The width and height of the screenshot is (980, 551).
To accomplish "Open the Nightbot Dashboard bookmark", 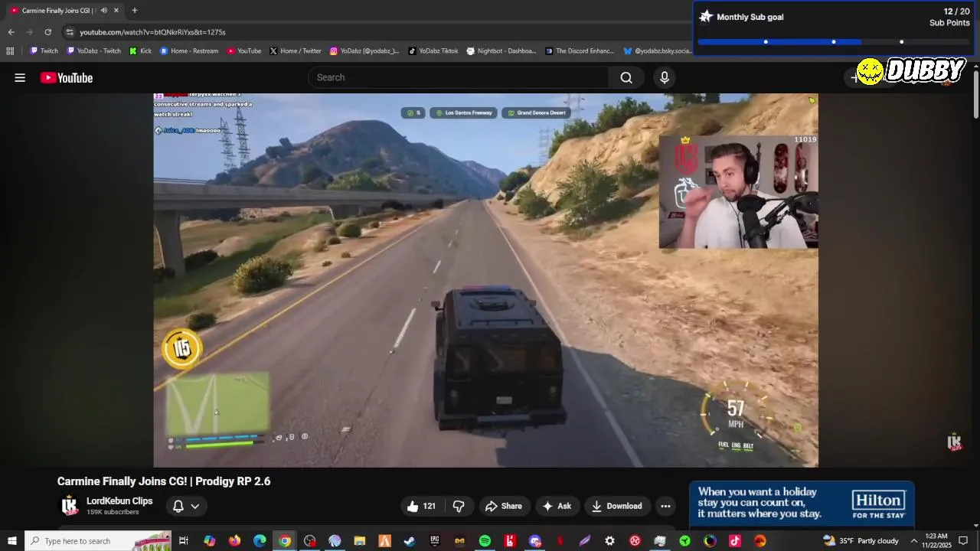I will [501, 51].
